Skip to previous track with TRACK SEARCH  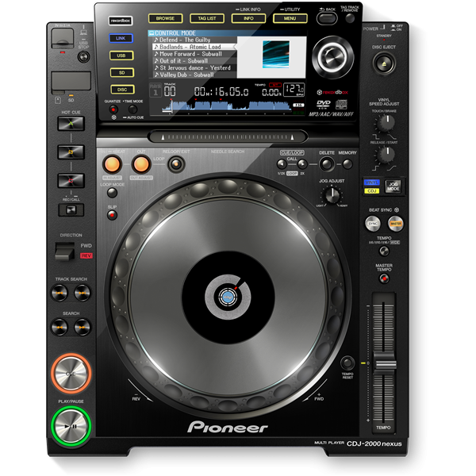[59, 293]
